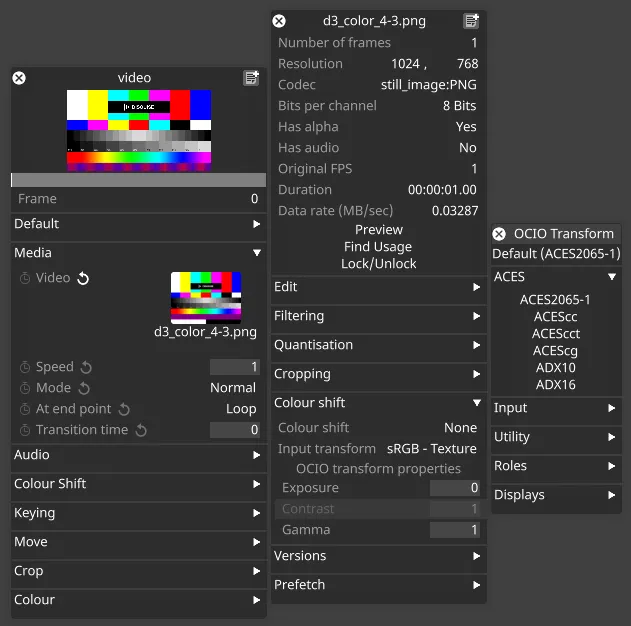Expand the Keying section
This screenshot has width=631, height=626.
[x=138, y=513]
